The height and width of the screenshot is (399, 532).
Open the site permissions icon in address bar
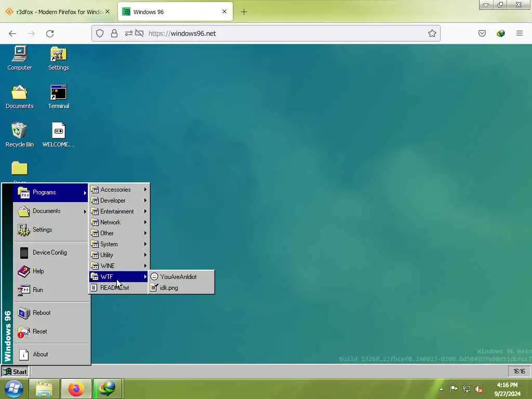point(129,33)
